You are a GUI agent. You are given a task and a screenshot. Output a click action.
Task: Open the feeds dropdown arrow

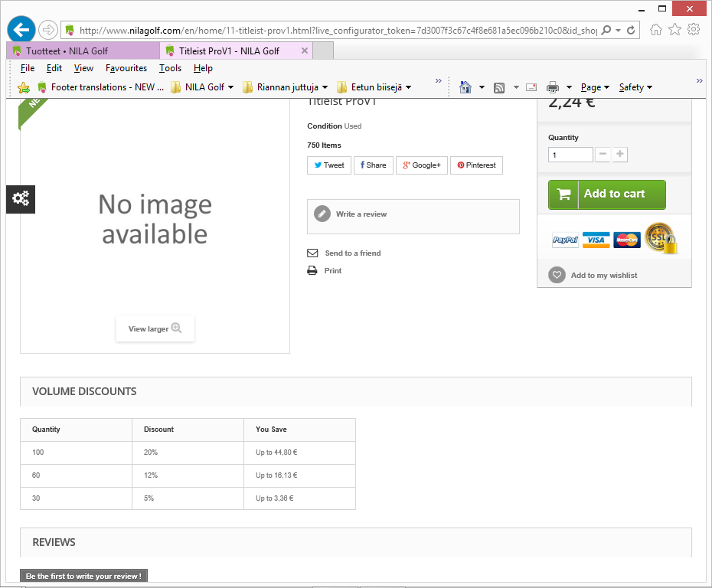click(516, 87)
